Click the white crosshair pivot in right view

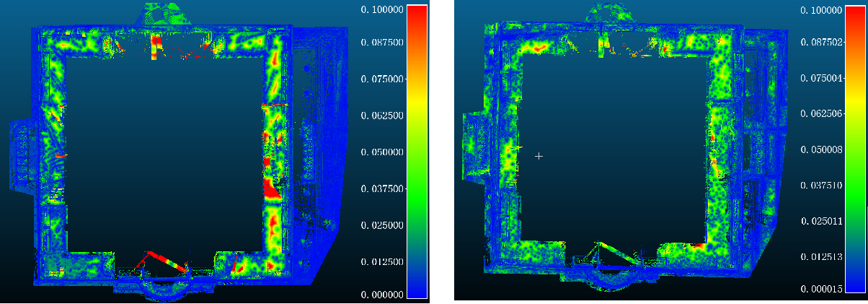tap(539, 156)
